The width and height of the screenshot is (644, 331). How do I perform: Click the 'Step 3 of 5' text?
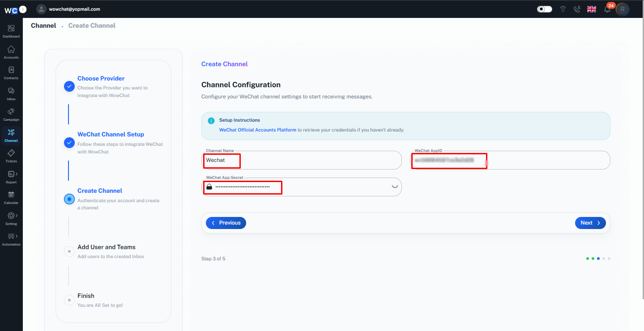[213, 259]
